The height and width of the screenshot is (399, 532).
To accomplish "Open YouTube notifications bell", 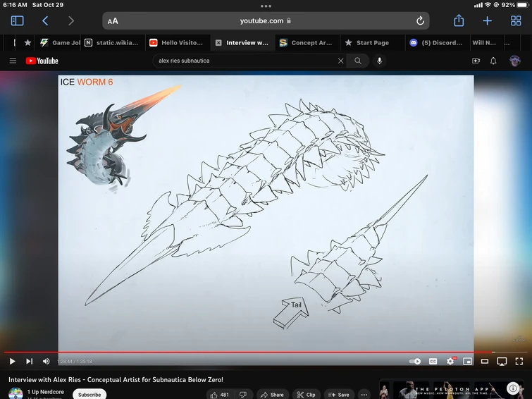I will (x=493, y=61).
